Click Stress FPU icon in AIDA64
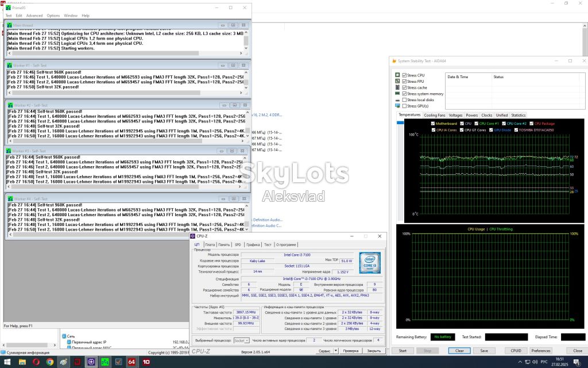 click(x=397, y=81)
